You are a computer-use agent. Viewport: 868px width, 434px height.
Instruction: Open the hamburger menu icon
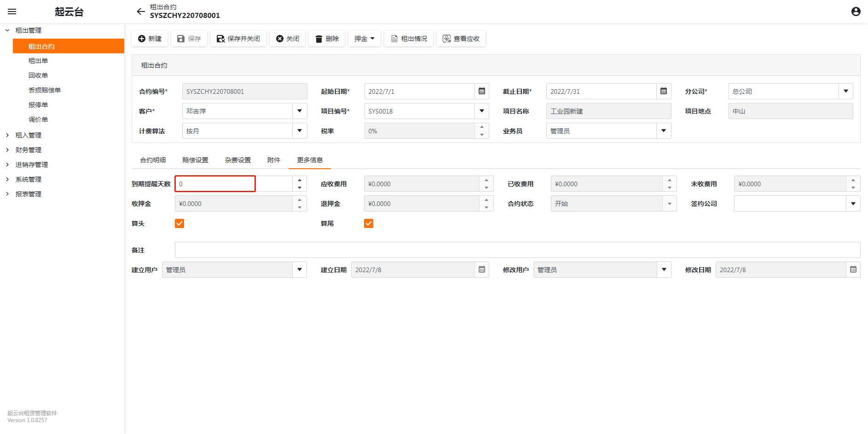coord(12,11)
